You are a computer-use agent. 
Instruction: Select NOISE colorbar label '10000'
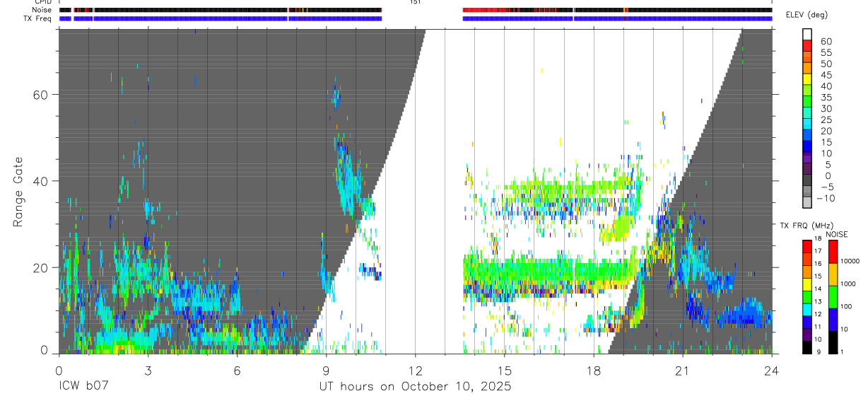(x=850, y=261)
